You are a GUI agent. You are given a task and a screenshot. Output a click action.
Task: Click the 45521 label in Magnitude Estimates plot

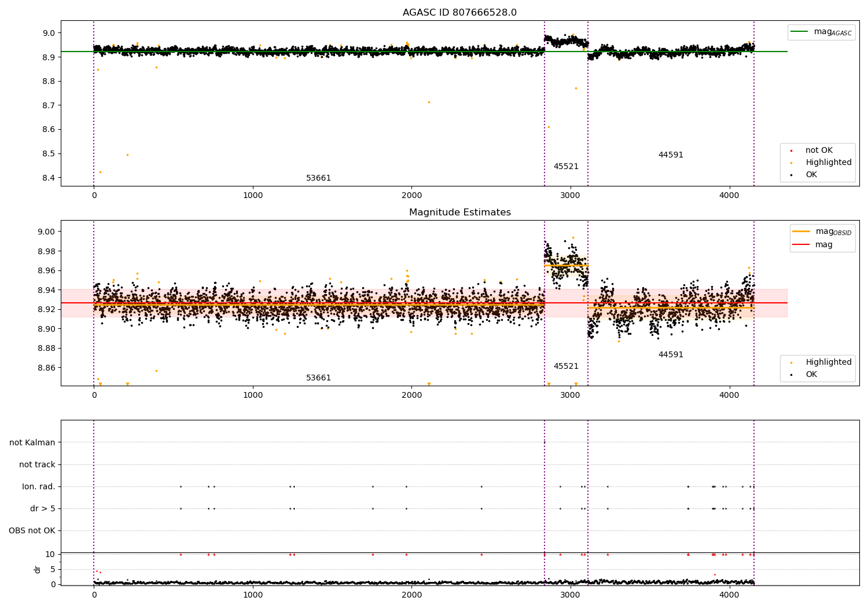tap(566, 367)
